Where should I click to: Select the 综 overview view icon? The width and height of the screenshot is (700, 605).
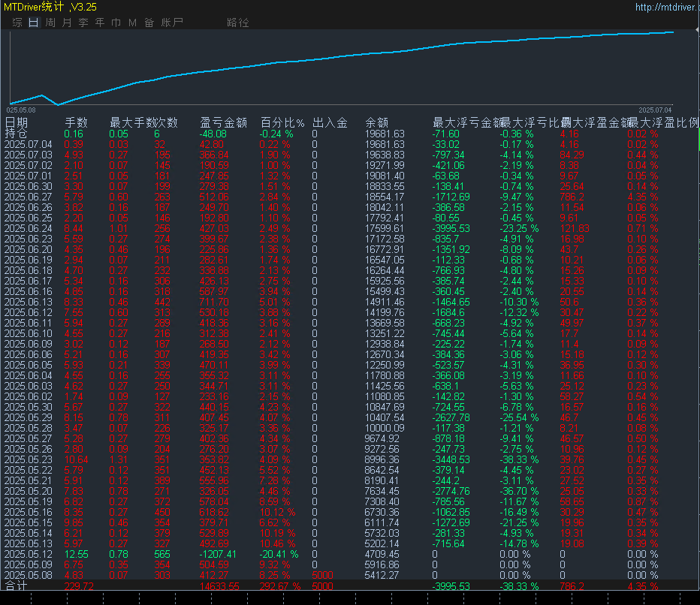17,23
